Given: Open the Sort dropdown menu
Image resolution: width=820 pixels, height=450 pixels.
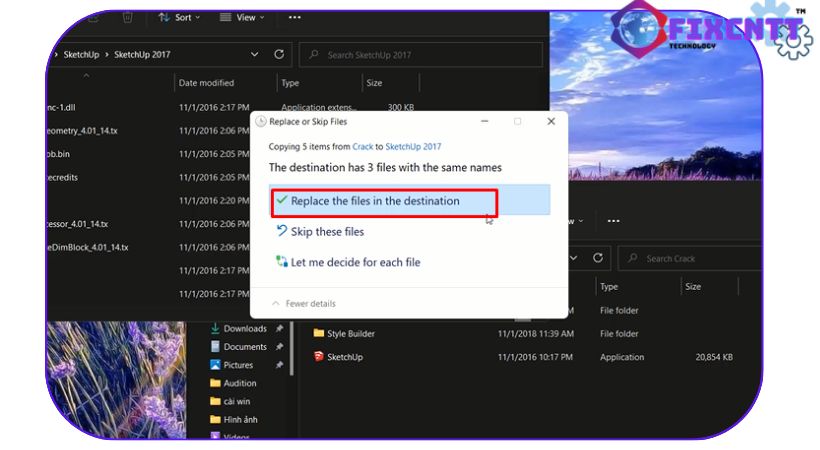Looking at the screenshot, I should point(180,17).
